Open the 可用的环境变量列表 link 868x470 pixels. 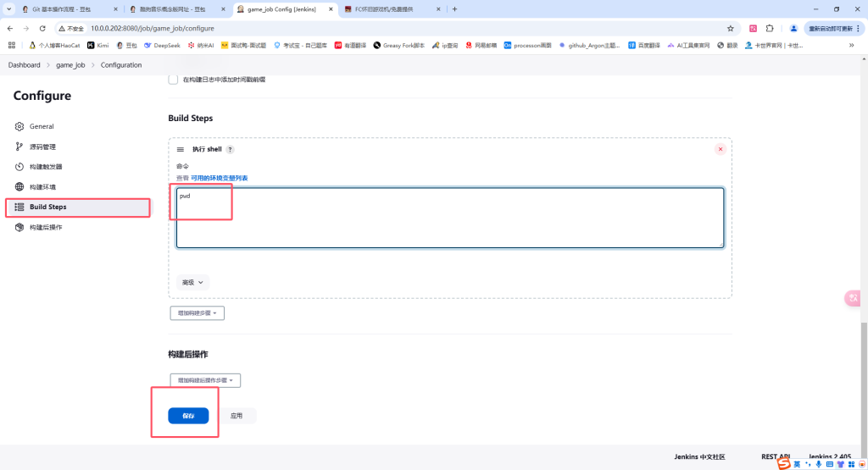220,178
